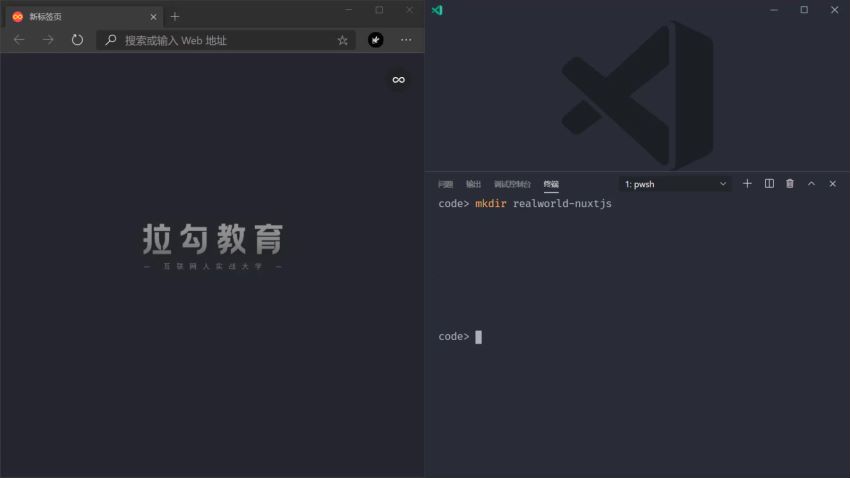Minimize the browser window
The width and height of the screenshot is (850, 478).
pyautogui.click(x=349, y=10)
